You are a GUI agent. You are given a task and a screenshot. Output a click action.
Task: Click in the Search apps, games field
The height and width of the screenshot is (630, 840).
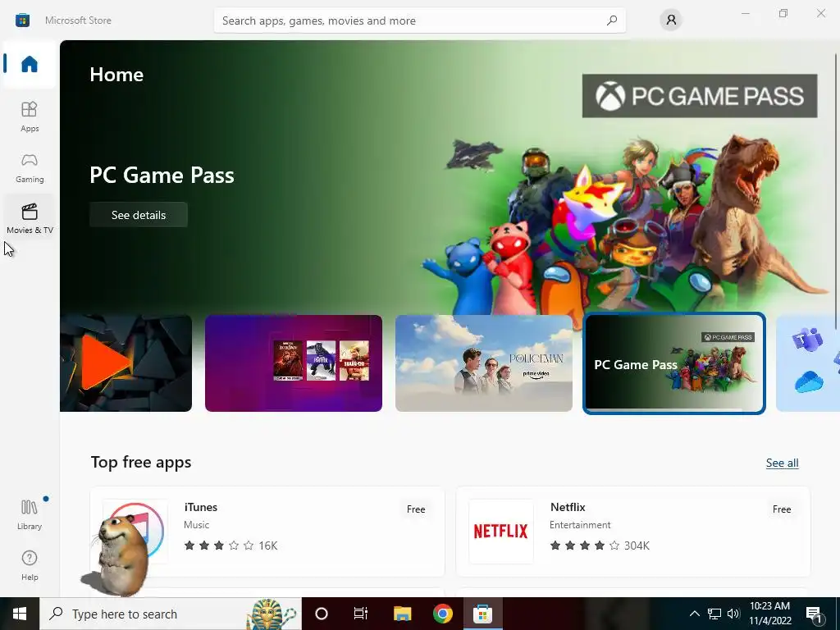click(x=419, y=21)
